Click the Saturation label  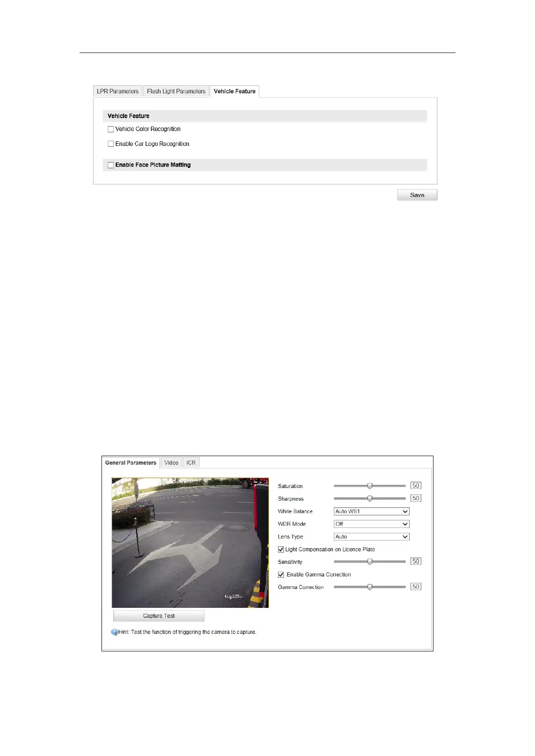[x=290, y=486]
